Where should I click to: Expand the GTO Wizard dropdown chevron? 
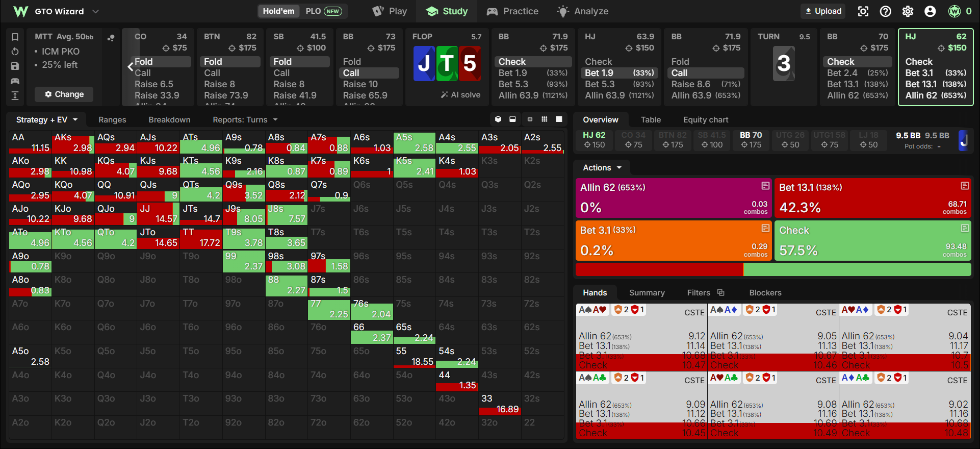tap(95, 11)
